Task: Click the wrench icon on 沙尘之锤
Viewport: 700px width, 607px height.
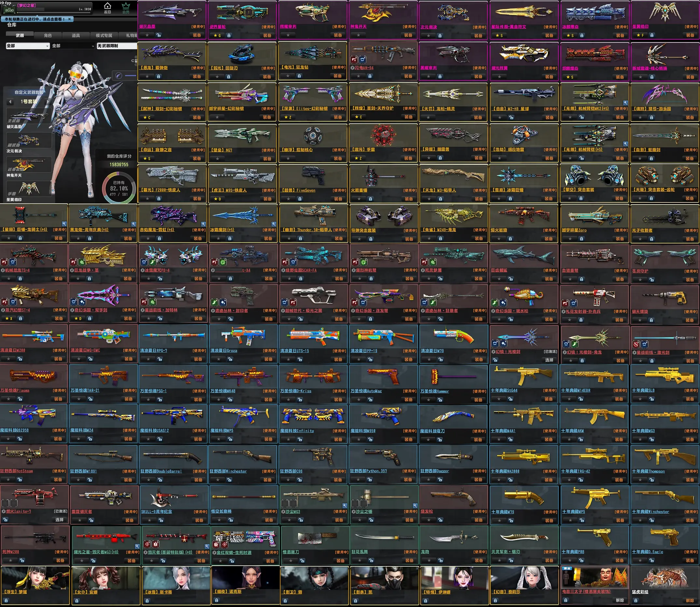Action: pos(415,505)
